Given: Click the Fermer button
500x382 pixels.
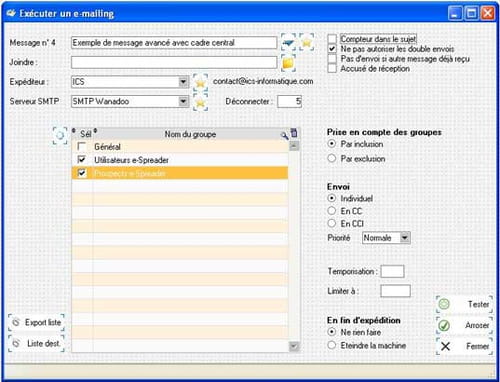Looking at the screenshot, I should pos(464,346).
